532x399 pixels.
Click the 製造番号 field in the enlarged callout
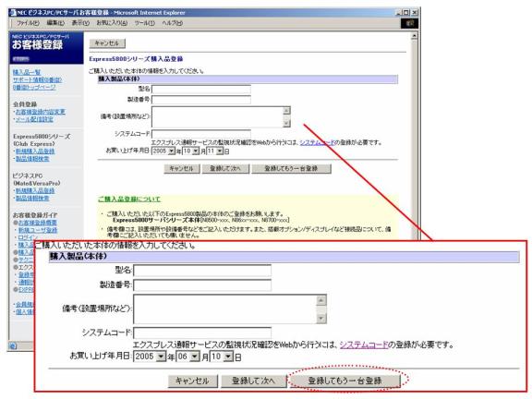[x=202, y=285]
